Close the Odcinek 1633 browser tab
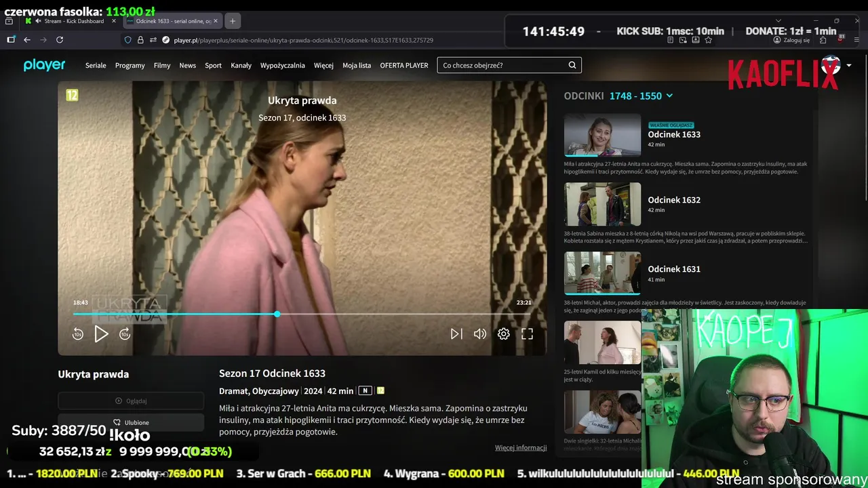 click(216, 21)
